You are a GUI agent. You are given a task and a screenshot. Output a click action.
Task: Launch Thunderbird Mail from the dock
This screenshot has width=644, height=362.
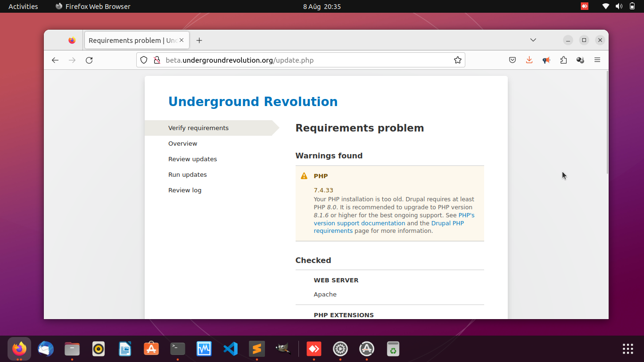click(x=46, y=349)
